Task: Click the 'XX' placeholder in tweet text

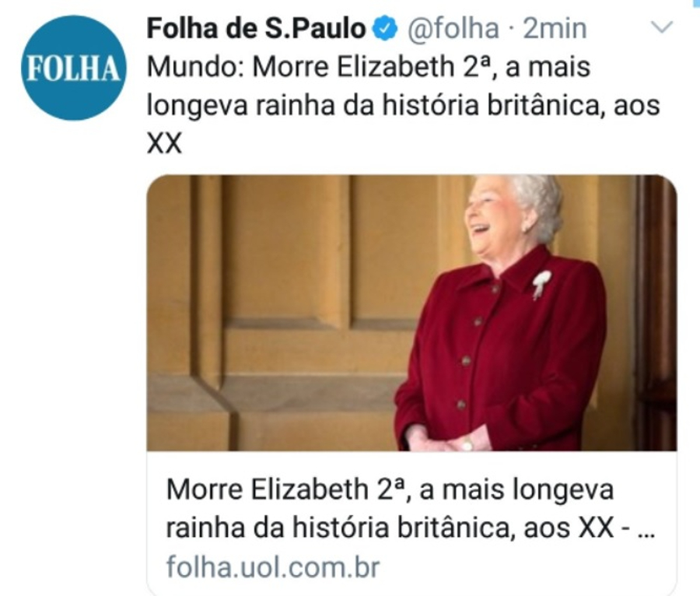Action: pyautogui.click(x=164, y=144)
